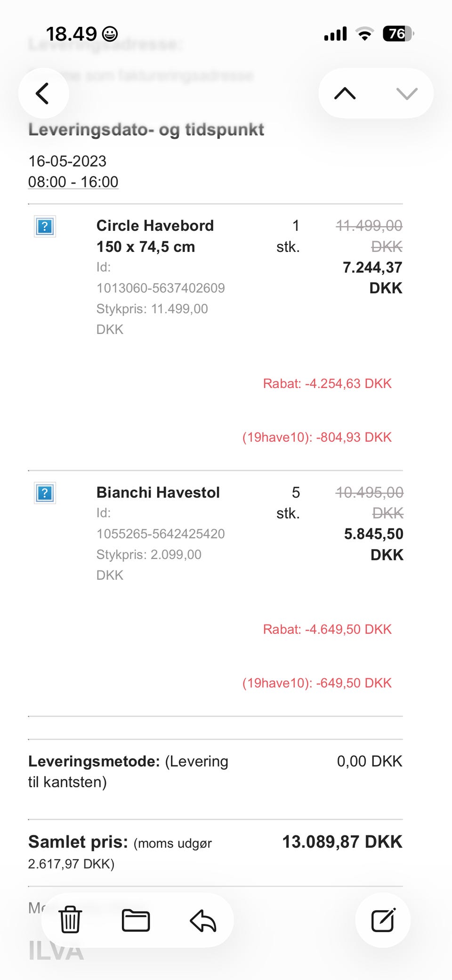Tap the battery indicator in status bar
This screenshot has height=980, width=452.
click(x=398, y=34)
